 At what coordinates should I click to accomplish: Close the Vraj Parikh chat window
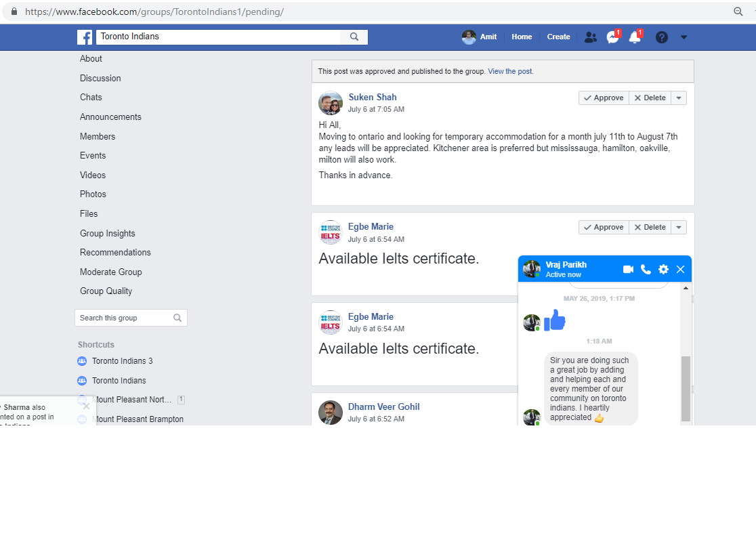point(681,270)
